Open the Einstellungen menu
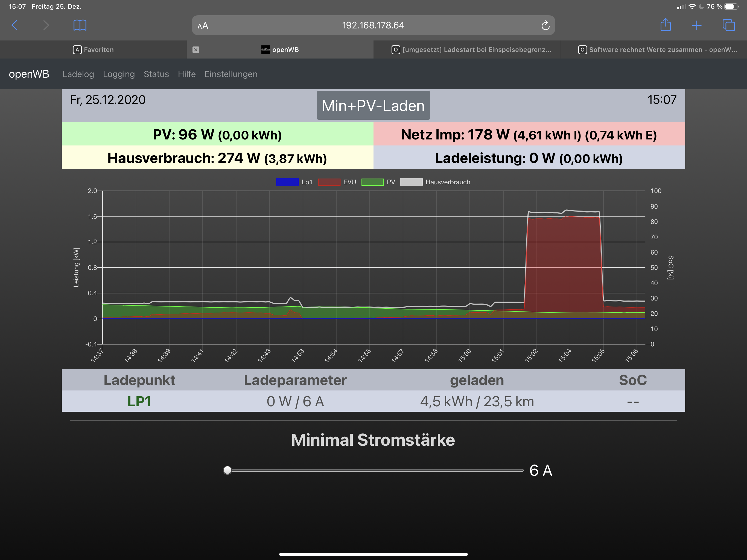Viewport: 747px width, 560px height. [x=231, y=74]
